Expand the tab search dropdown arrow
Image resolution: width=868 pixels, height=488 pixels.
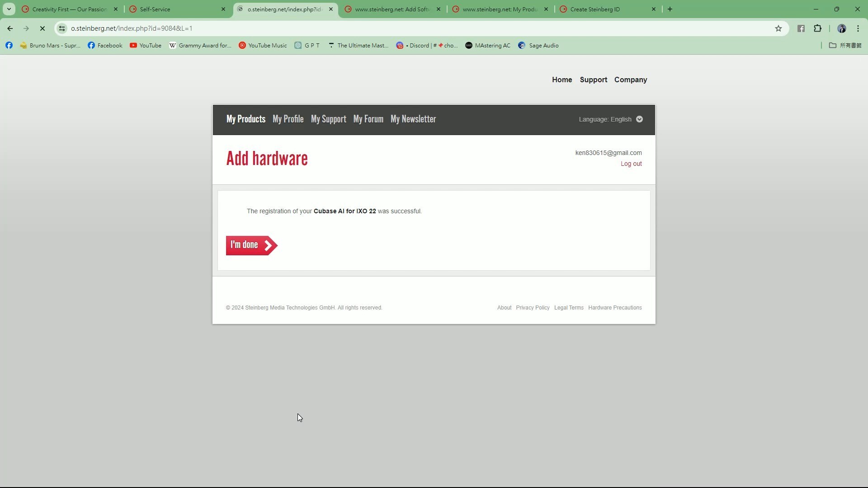[9, 9]
